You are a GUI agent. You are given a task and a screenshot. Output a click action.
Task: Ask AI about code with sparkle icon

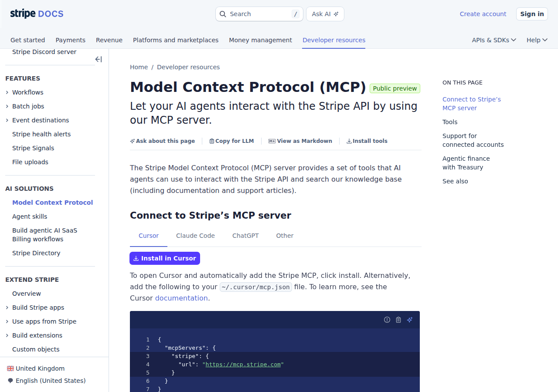410,320
